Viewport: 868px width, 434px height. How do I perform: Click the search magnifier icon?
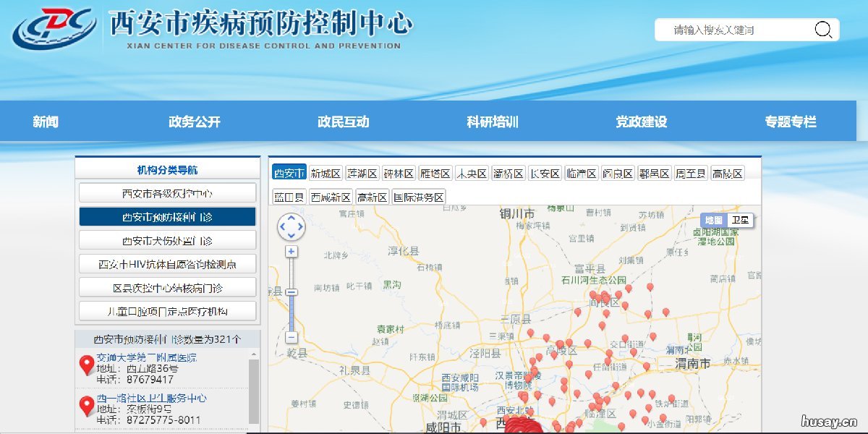tap(823, 30)
